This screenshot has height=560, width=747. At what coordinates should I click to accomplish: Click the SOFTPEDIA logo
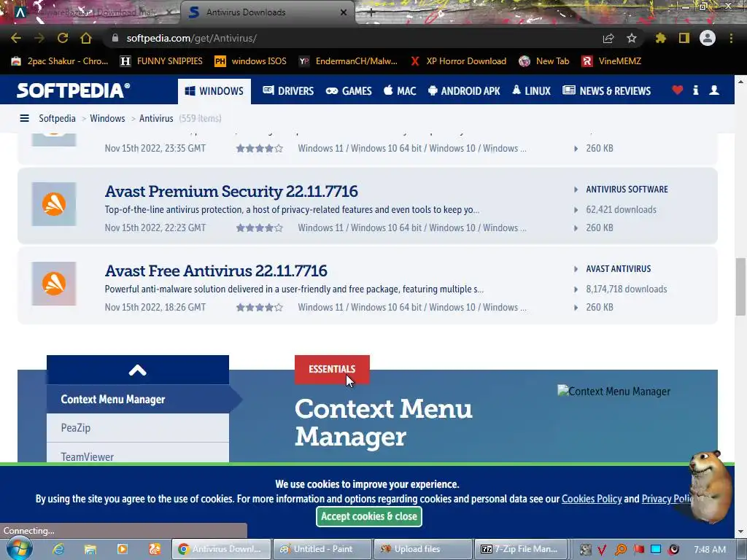(x=74, y=90)
